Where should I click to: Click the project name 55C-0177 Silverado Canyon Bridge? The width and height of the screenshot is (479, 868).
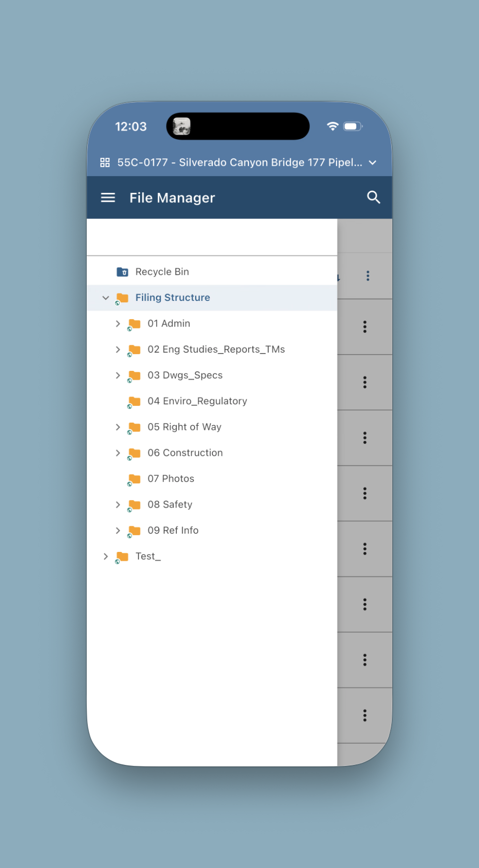coord(239,162)
